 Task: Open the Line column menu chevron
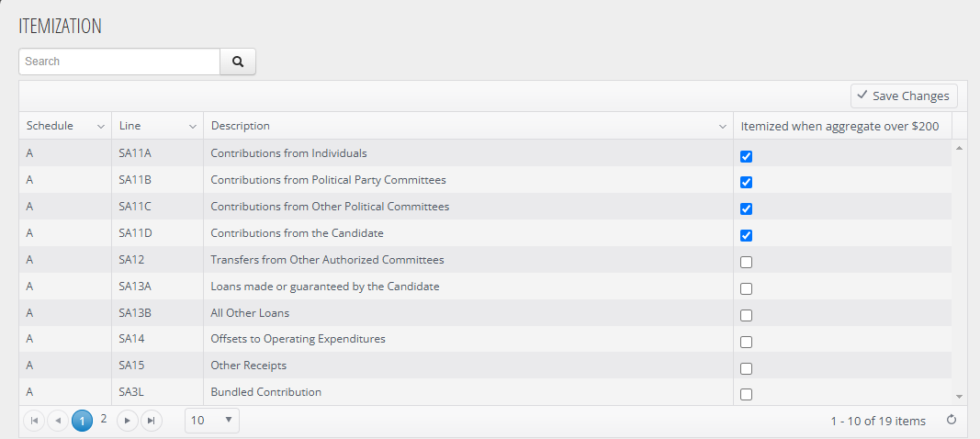(193, 127)
